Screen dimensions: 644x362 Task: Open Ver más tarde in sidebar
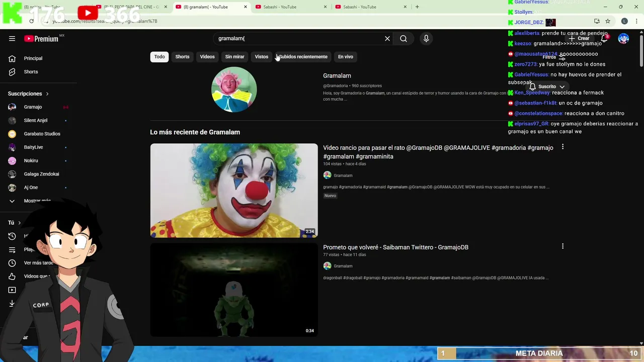[38, 263]
